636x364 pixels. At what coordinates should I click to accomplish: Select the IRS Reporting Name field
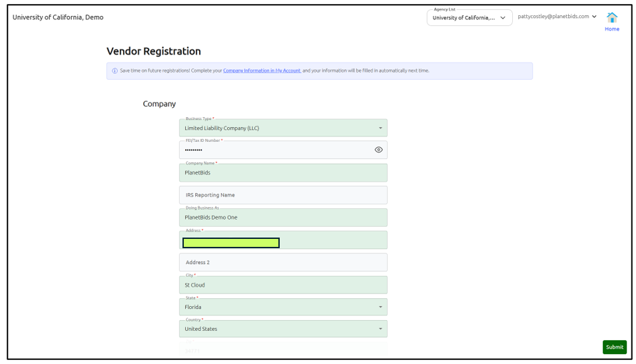(283, 195)
